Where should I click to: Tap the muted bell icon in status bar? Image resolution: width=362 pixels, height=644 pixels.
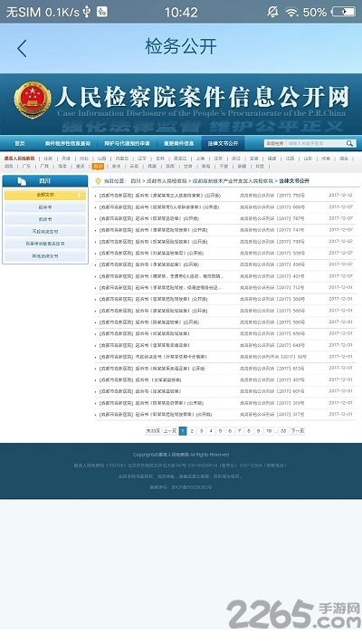(272, 12)
